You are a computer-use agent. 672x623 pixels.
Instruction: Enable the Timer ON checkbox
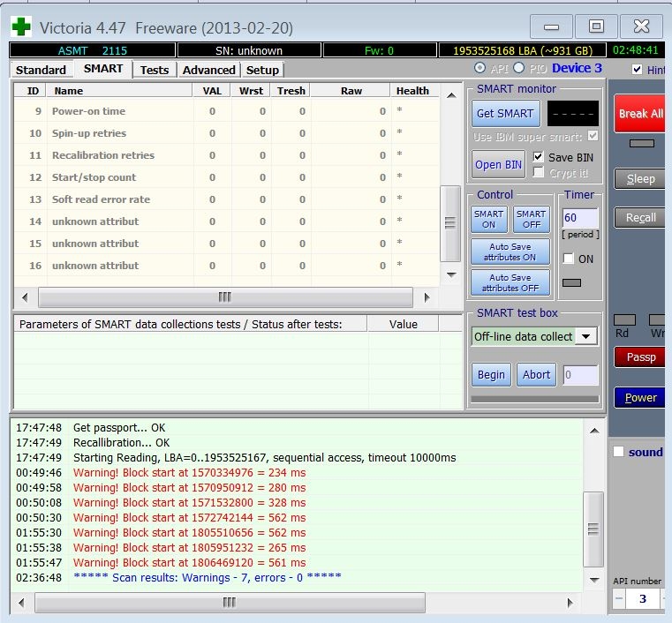coord(569,259)
